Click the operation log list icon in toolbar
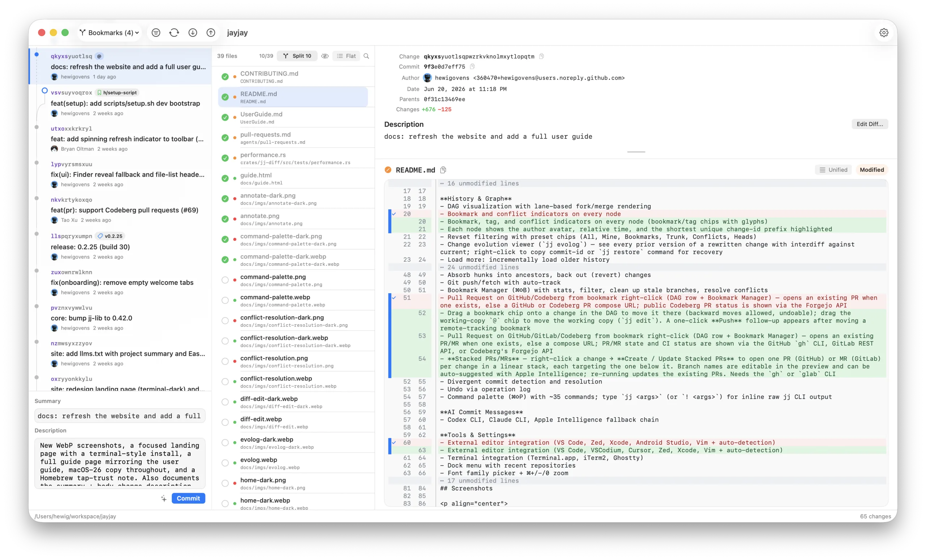This screenshot has height=560, width=926. pyautogui.click(x=156, y=33)
